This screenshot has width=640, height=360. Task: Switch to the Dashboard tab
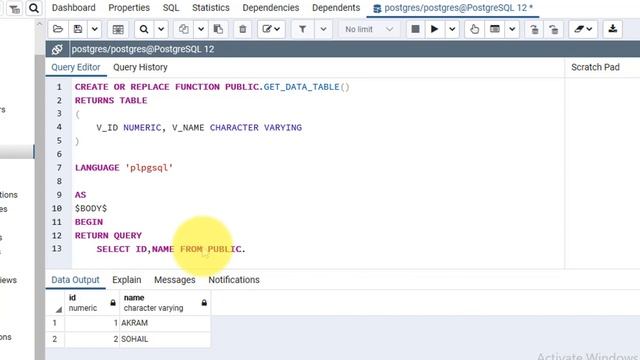tap(73, 8)
